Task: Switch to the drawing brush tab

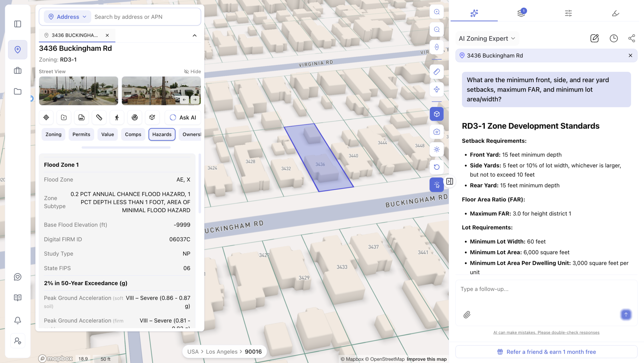Action: point(616,13)
